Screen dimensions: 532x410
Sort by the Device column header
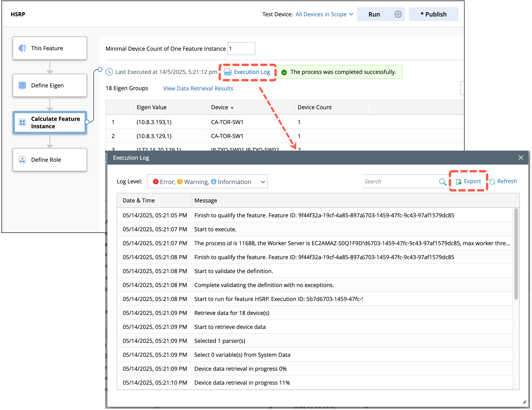tap(220, 107)
